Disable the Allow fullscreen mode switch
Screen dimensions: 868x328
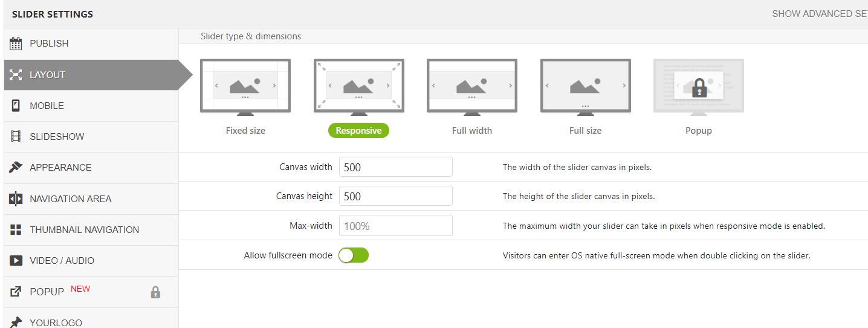(x=354, y=255)
